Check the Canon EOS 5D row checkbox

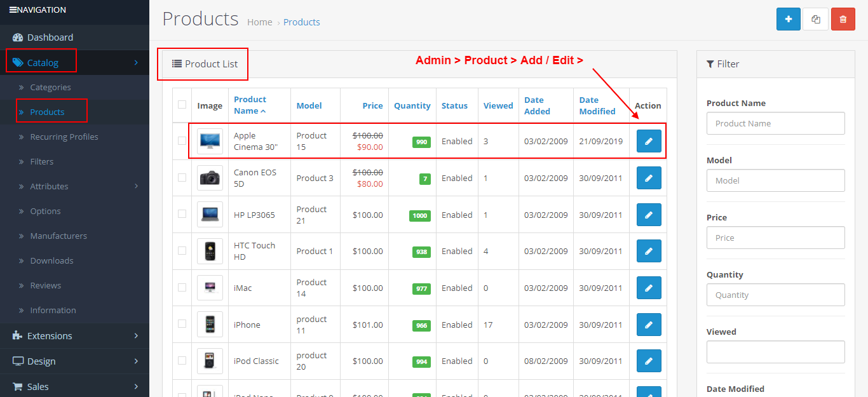[182, 177]
